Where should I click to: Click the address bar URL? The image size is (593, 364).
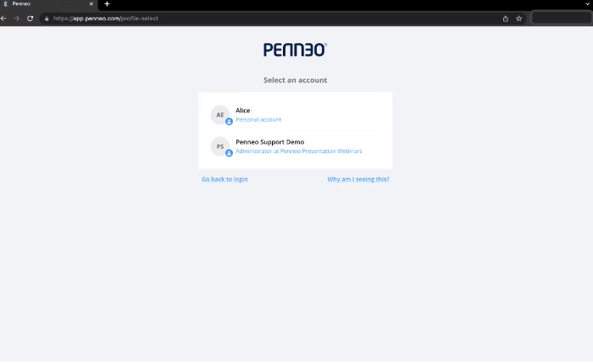click(x=106, y=19)
